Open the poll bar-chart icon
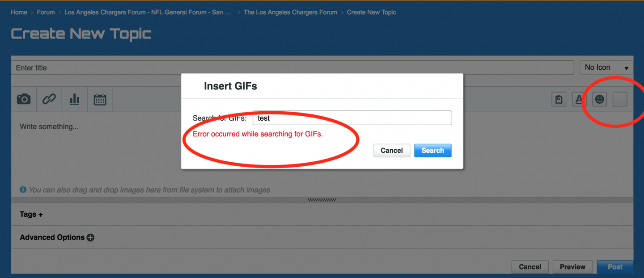Viewport: 644px width, 278px height. click(74, 99)
